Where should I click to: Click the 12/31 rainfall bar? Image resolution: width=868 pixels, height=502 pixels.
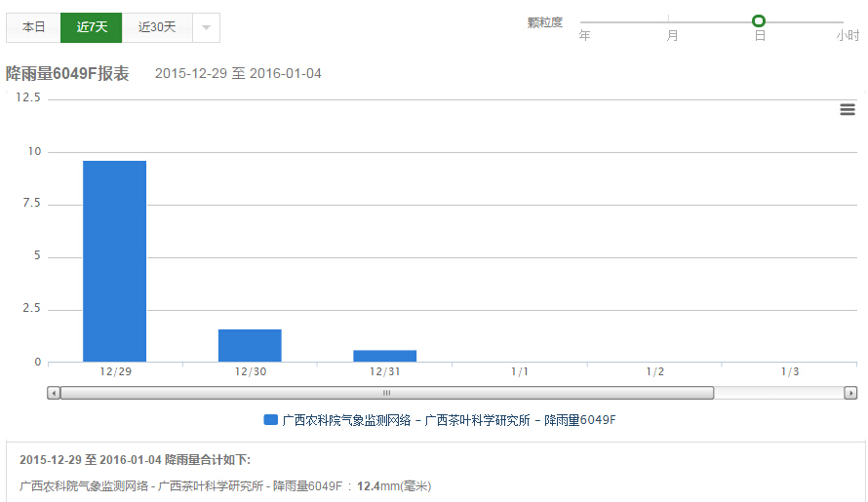pyautogui.click(x=384, y=356)
